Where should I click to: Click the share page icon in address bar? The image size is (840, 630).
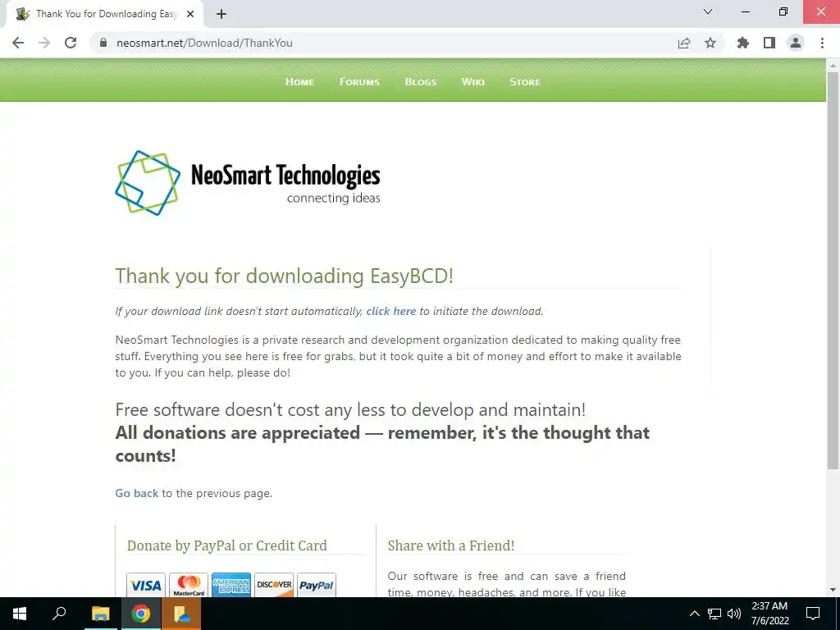[684, 43]
